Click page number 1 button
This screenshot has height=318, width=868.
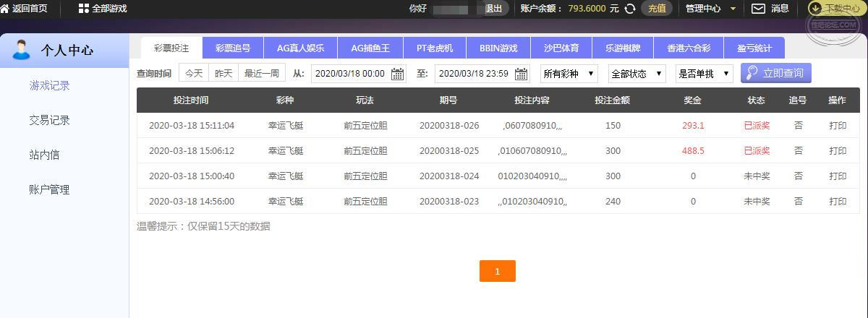point(498,271)
